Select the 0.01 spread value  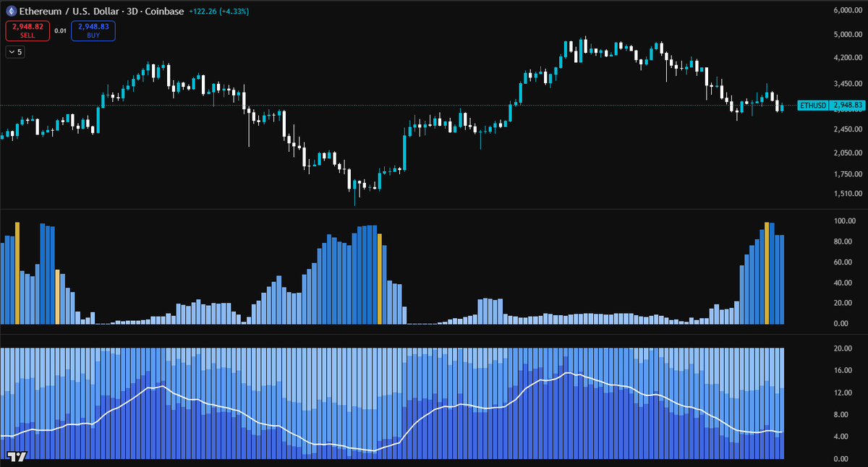pyautogui.click(x=61, y=30)
